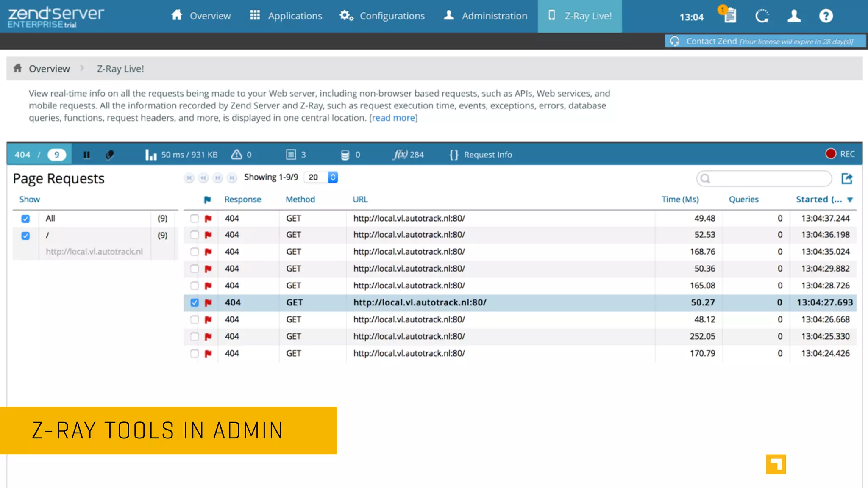Sort the table by Time (Ms) column
The image size is (868, 488).
(x=680, y=200)
